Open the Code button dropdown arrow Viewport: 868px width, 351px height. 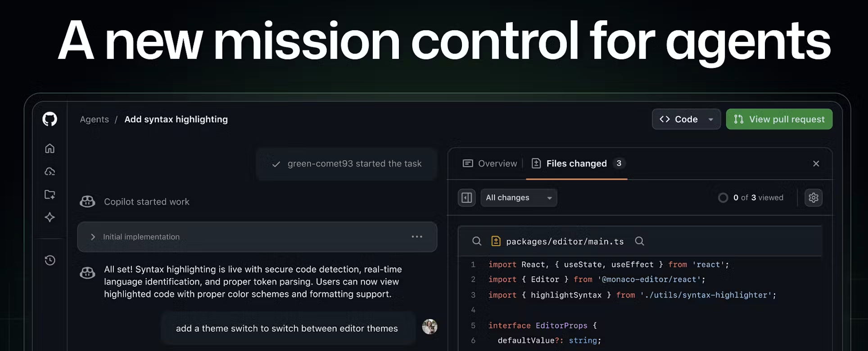[711, 119]
